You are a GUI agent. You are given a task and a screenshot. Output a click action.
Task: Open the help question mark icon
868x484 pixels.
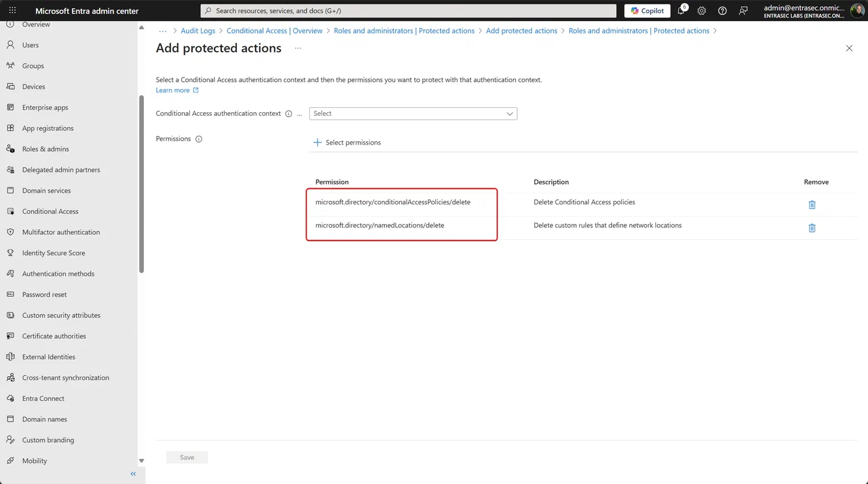click(722, 11)
